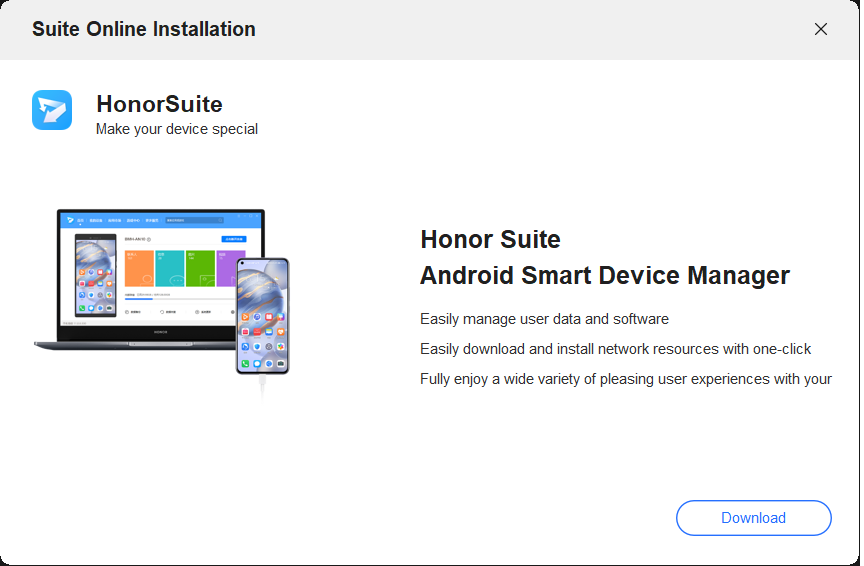Click the 'Suite Online Installation' window title
864x566 pixels.
[x=144, y=29]
